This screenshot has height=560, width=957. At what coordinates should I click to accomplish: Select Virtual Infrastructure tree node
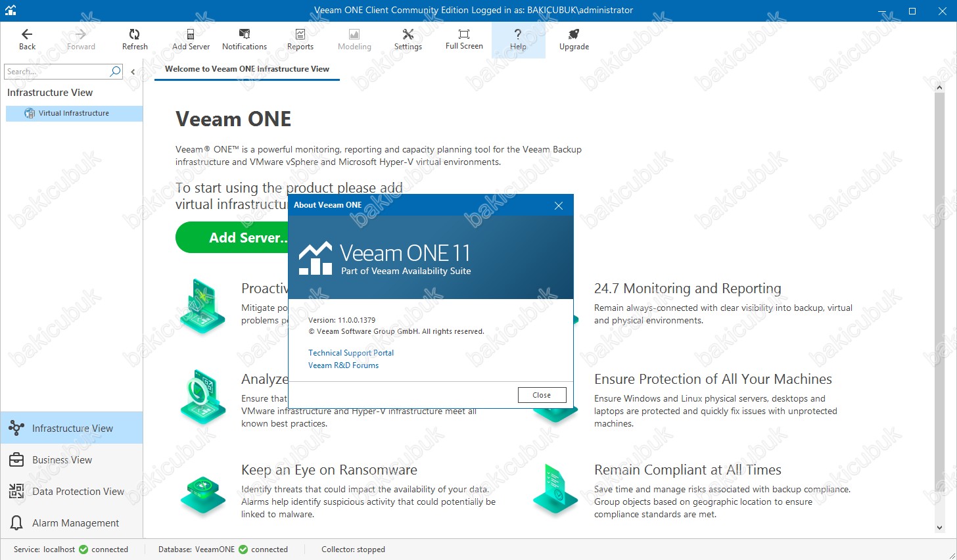pos(74,113)
